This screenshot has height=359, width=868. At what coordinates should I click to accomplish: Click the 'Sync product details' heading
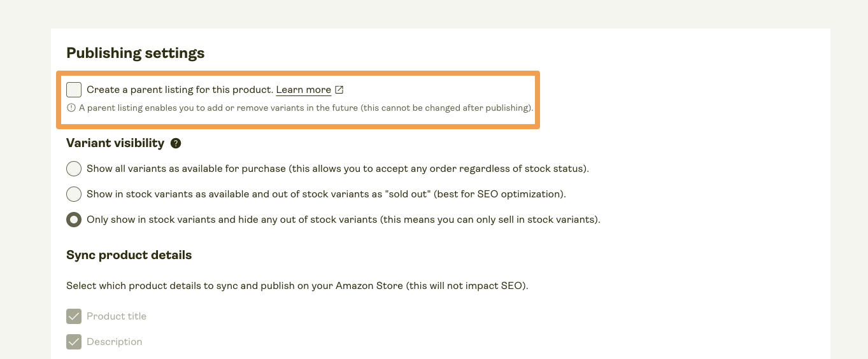point(129,255)
